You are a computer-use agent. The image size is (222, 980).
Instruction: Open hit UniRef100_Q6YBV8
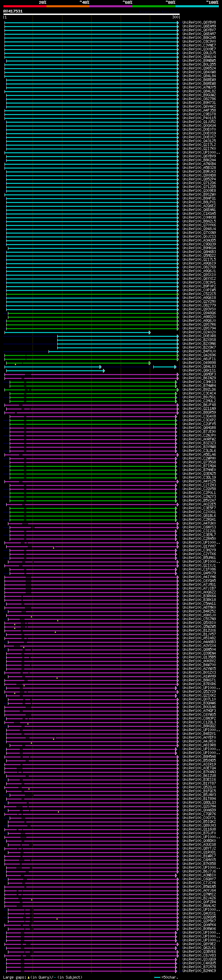point(199,23)
